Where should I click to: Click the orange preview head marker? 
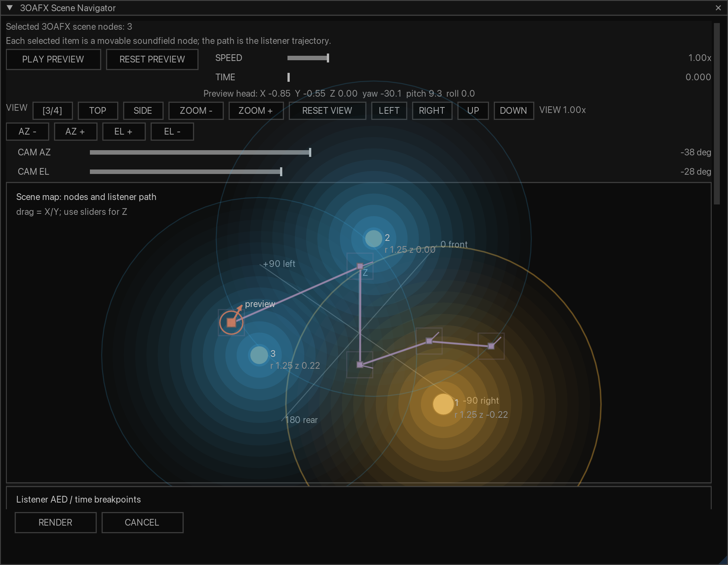click(231, 322)
